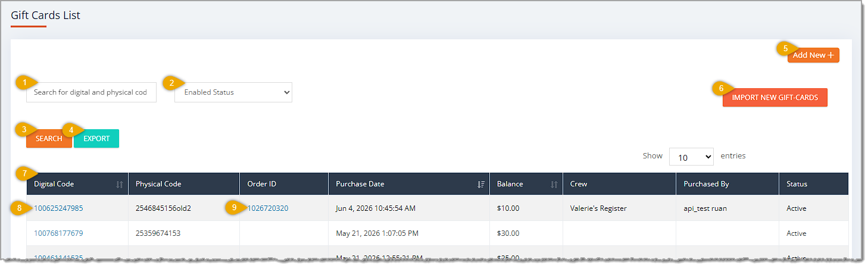Viewport: 868px width, 268px height.
Task: Click the SEARCH button
Action: [x=49, y=138]
